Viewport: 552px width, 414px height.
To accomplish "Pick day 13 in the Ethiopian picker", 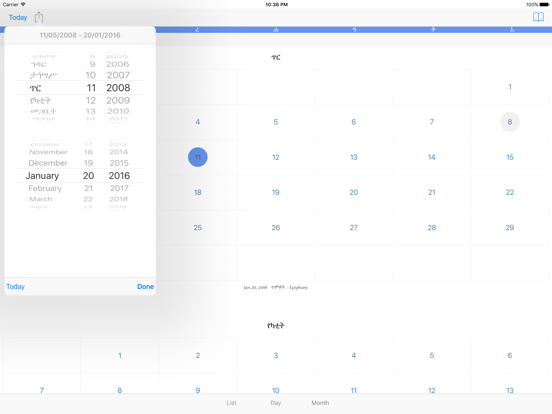I will (x=90, y=111).
